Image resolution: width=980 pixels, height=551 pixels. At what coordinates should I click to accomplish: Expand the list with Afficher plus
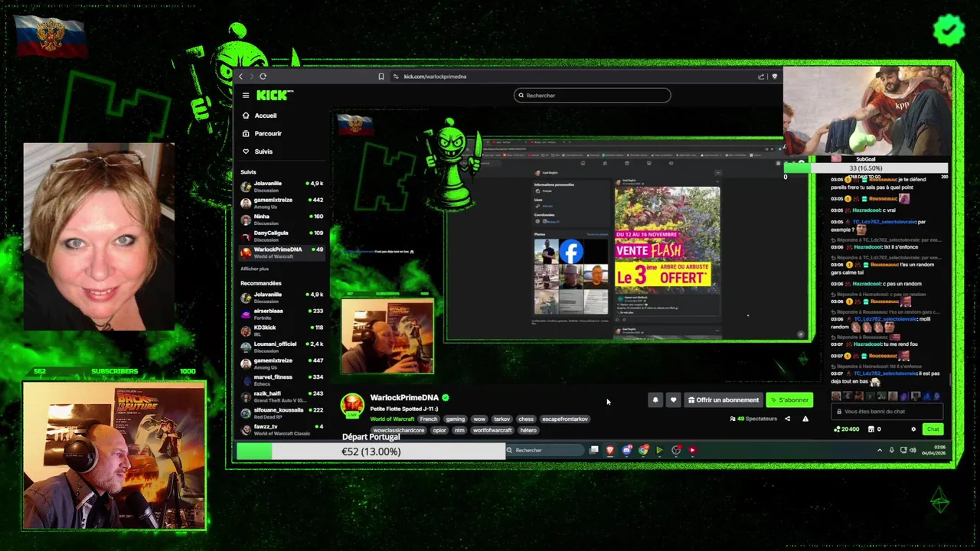[255, 269]
